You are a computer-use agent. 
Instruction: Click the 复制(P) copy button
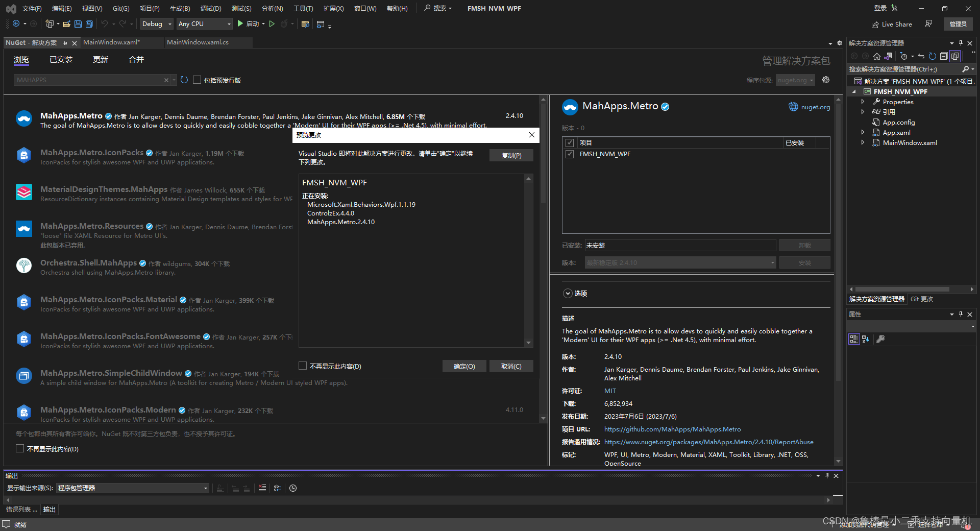[x=511, y=155]
